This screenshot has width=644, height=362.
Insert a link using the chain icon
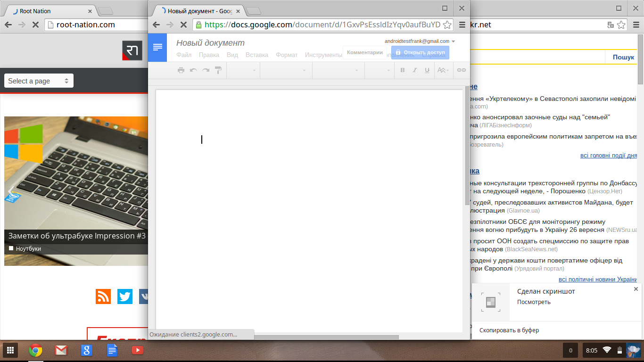pos(462,70)
